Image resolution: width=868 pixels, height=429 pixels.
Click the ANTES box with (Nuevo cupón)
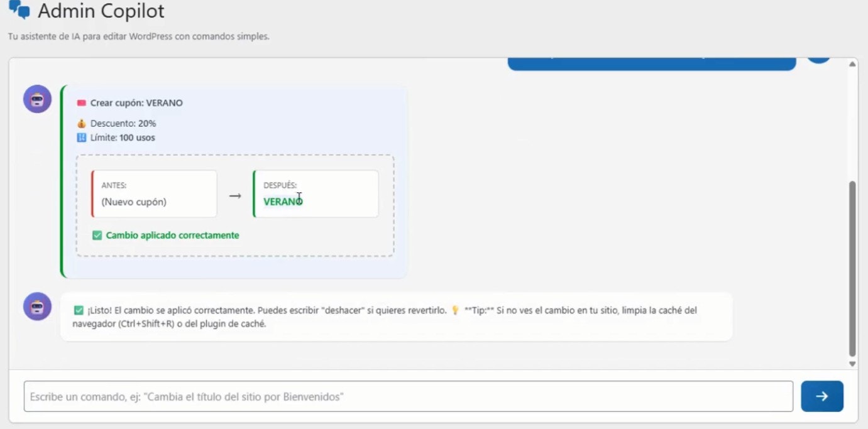tap(154, 194)
